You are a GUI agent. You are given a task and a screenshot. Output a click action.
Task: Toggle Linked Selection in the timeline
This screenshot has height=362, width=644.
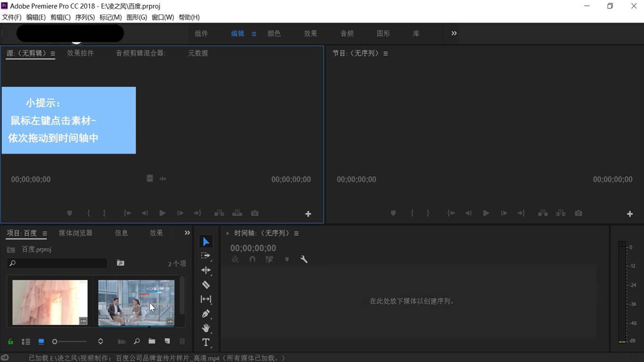269,259
